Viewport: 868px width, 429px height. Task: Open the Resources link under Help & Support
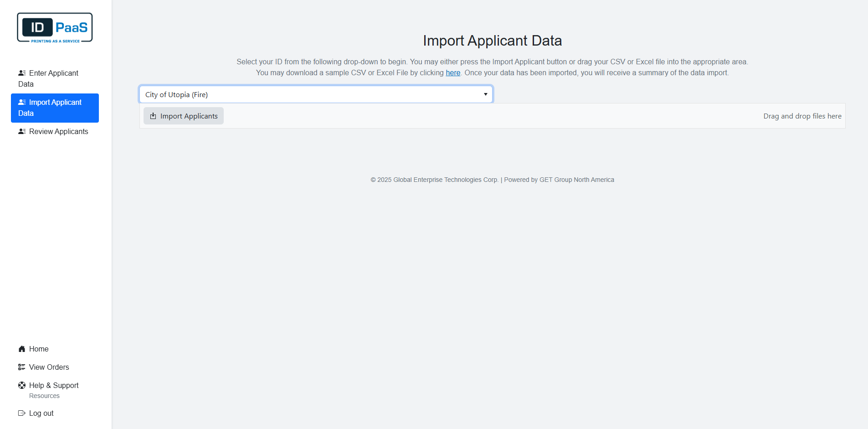[x=44, y=396]
